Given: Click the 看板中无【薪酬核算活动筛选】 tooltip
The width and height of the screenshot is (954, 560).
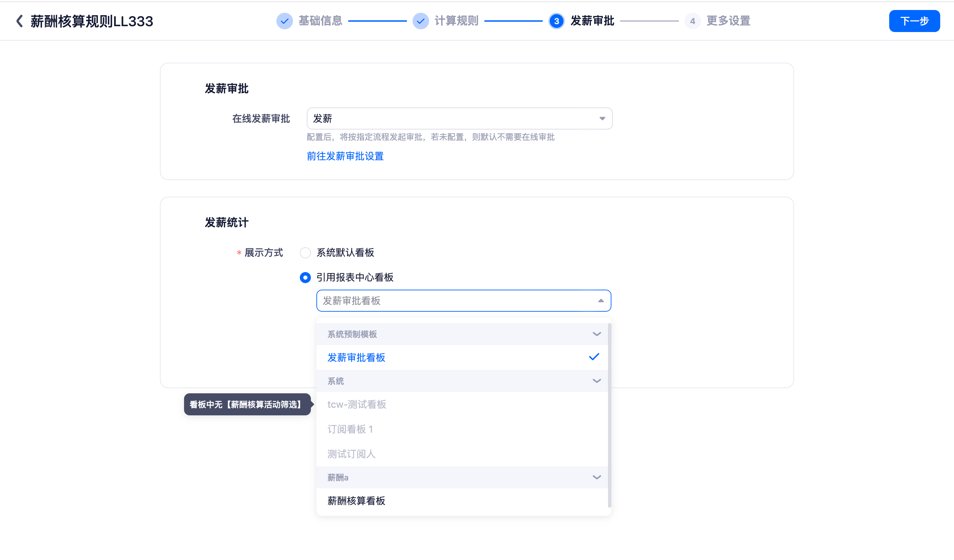Looking at the screenshot, I should pos(247,404).
